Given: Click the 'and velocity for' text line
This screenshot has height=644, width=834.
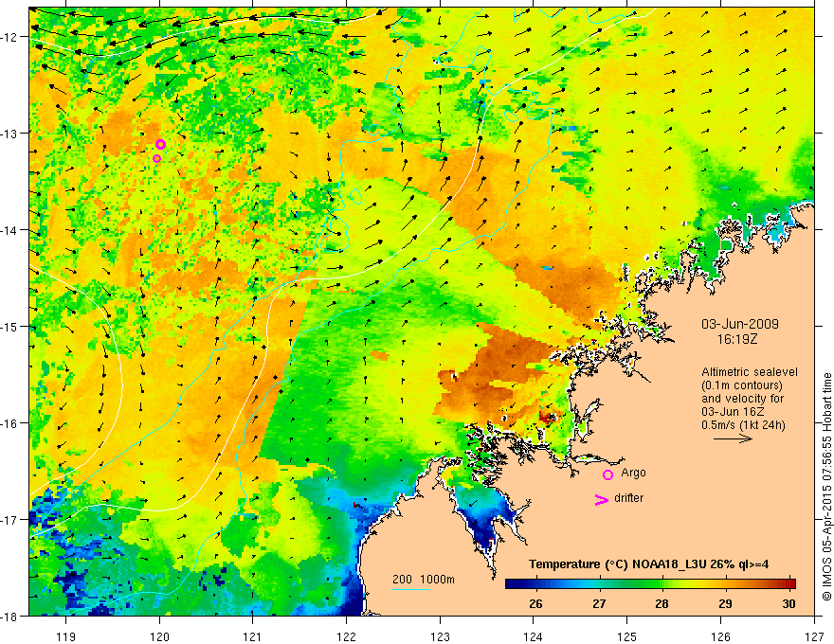Looking at the screenshot, I should pos(742,399).
